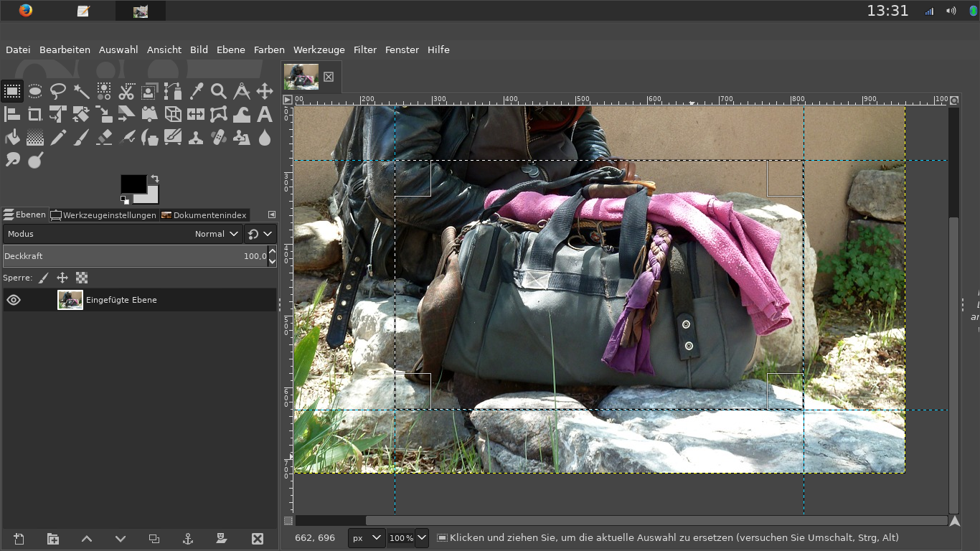Choose the Zoom magnifier tool
980x551 pixels.
(x=219, y=91)
